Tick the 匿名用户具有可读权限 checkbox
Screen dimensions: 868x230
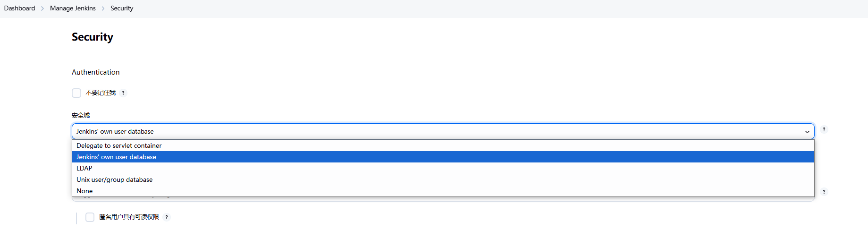pos(90,217)
